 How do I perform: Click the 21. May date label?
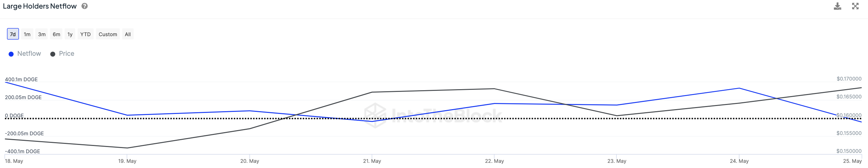372,161
